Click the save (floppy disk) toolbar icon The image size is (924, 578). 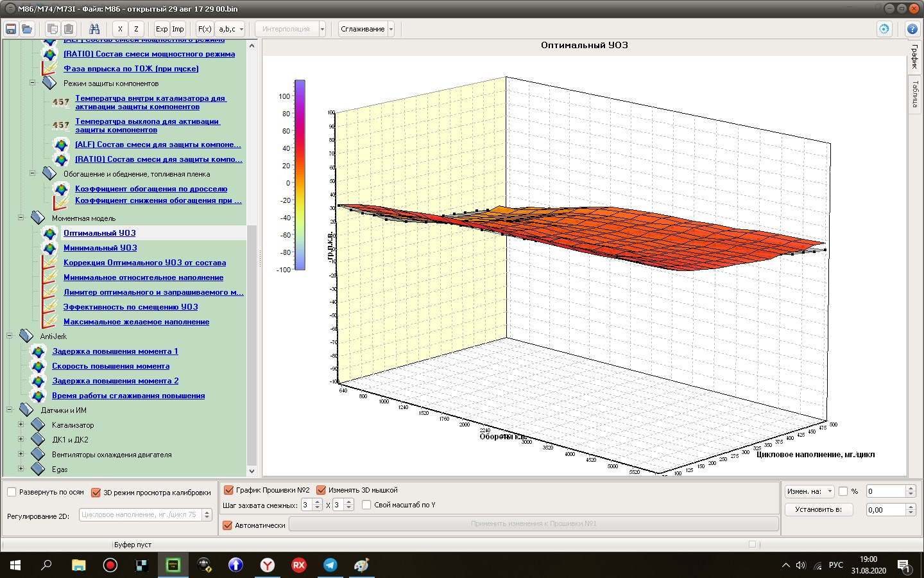pyautogui.click(x=11, y=29)
